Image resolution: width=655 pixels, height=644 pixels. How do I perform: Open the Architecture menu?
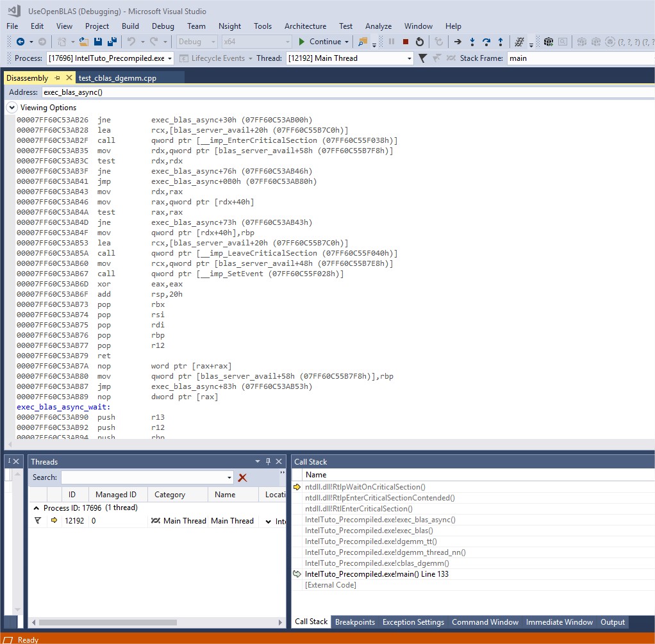tap(305, 26)
